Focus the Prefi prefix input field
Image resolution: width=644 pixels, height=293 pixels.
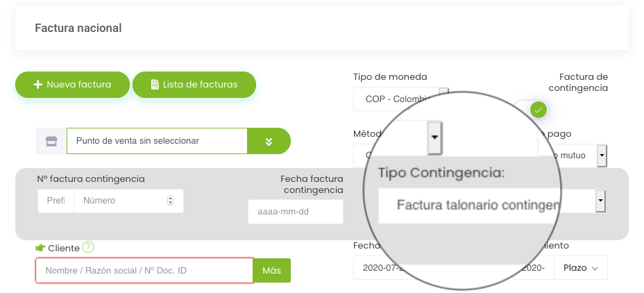[56, 201]
